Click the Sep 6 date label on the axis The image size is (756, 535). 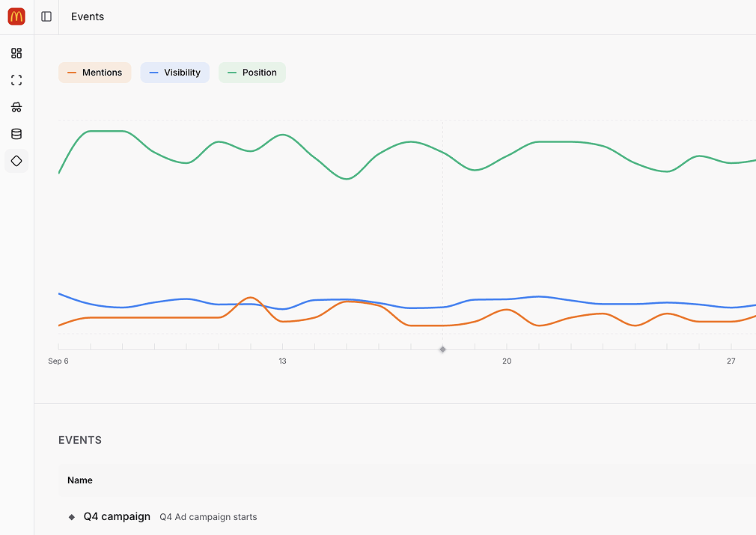pos(58,361)
